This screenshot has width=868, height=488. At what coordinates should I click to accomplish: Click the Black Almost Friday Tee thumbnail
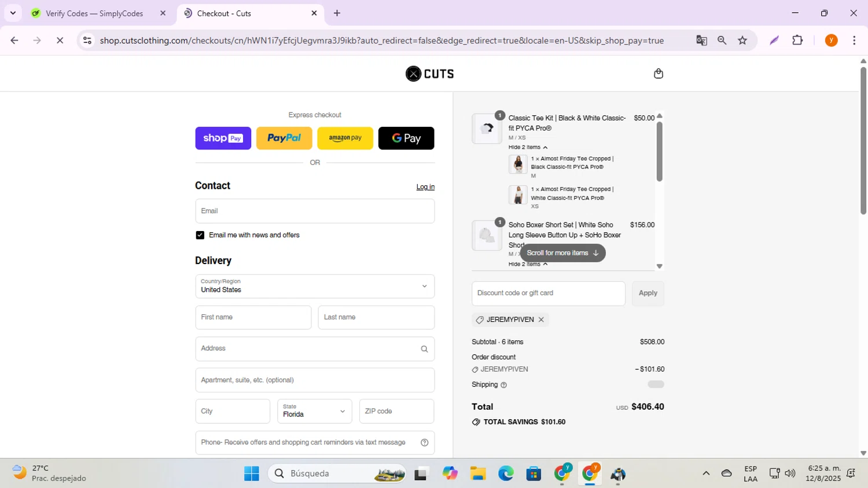click(x=518, y=164)
